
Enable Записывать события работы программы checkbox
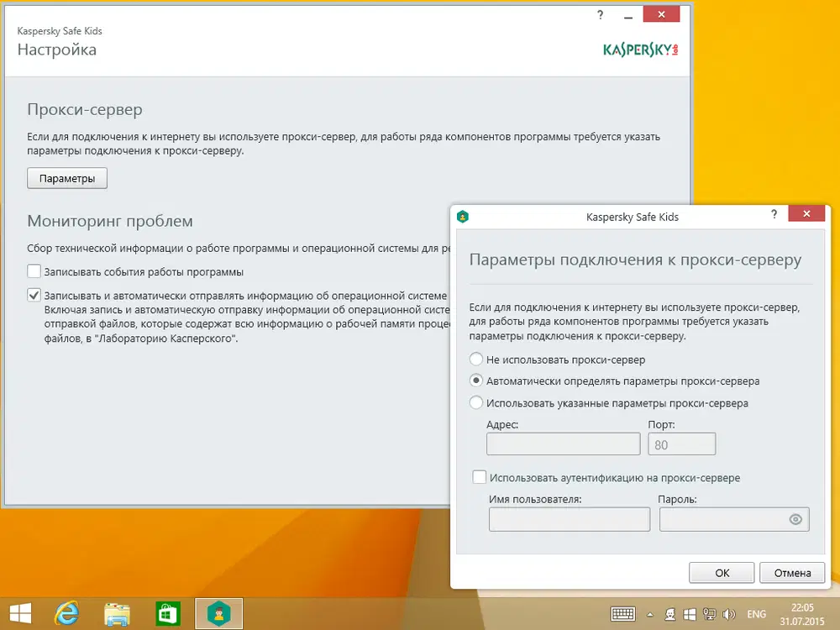pos(34,271)
